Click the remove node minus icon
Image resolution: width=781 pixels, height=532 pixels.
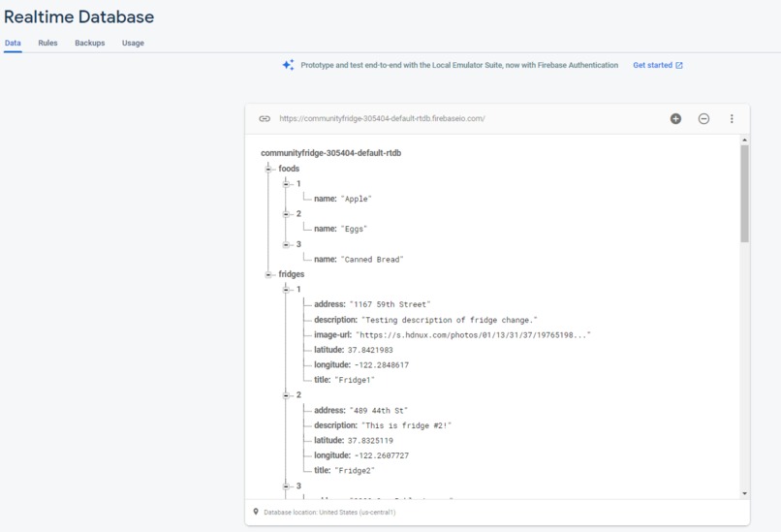pyautogui.click(x=703, y=118)
